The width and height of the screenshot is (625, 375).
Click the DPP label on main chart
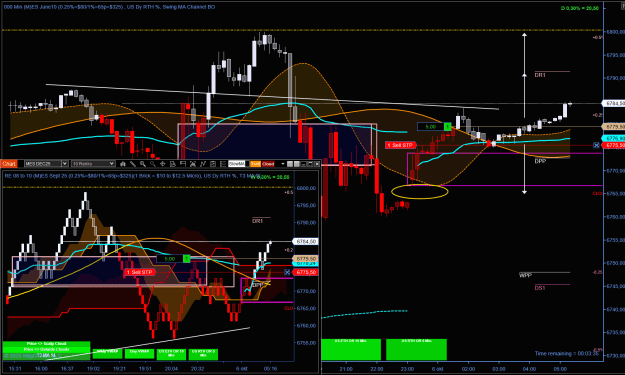pos(540,161)
